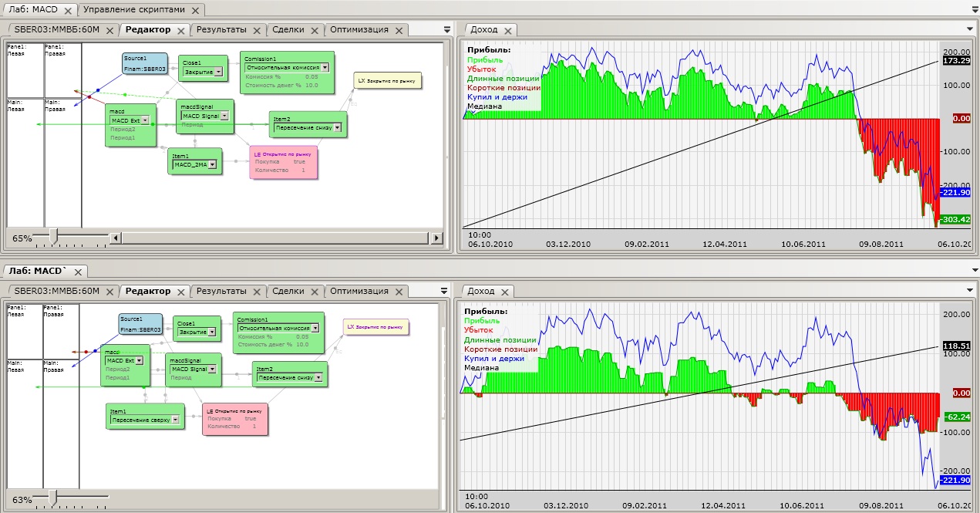This screenshot has width=980, height=513.
Task: Open Оптимизация tab in lower lab
Action: pos(359,291)
